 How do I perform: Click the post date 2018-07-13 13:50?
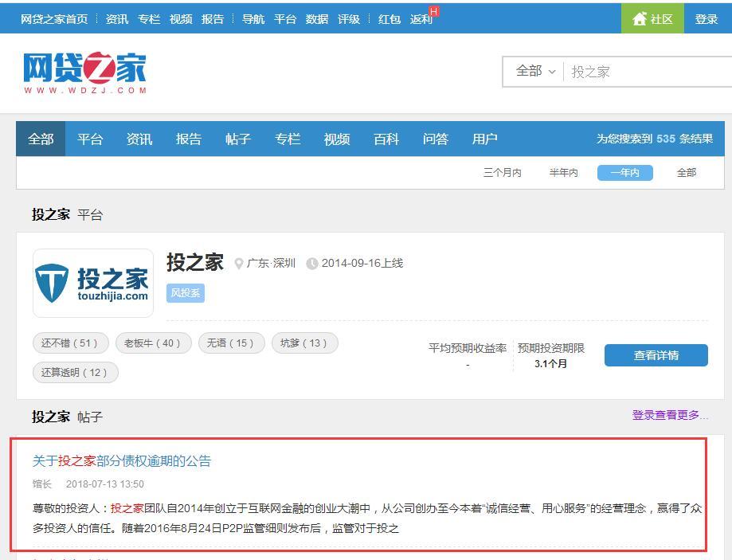click(x=105, y=484)
